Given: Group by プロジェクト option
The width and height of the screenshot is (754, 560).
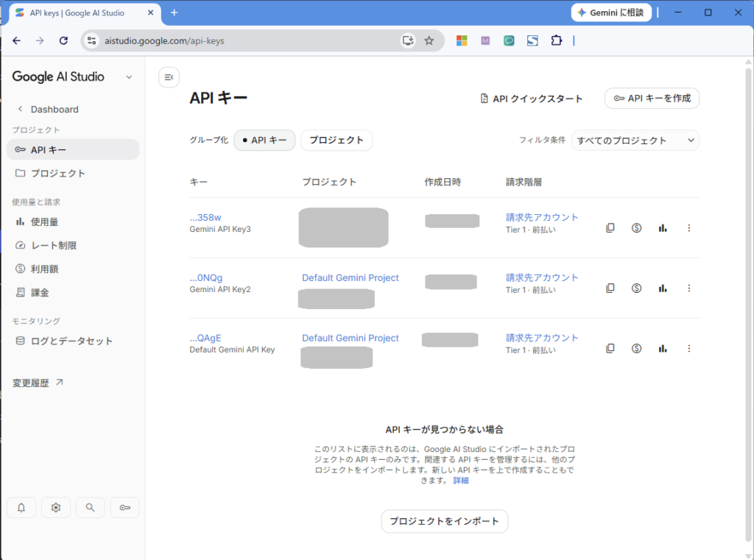Looking at the screenshot, I should coord(336,141).
